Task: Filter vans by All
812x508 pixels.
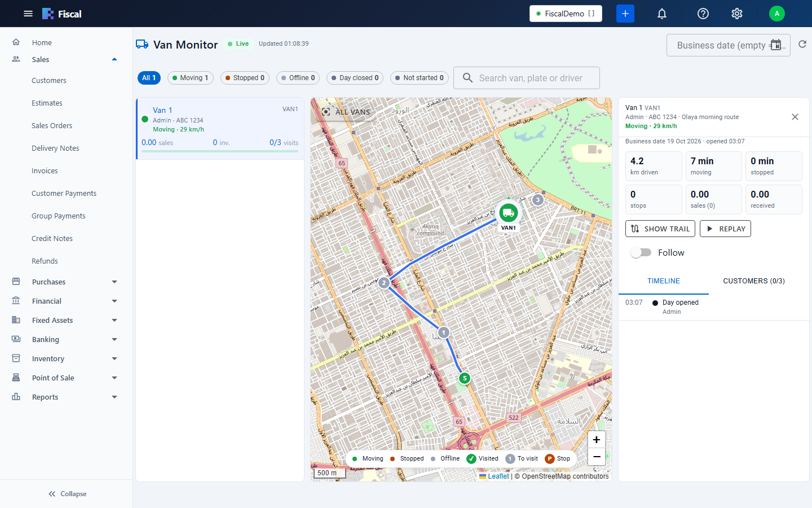Action: point(149,78)
